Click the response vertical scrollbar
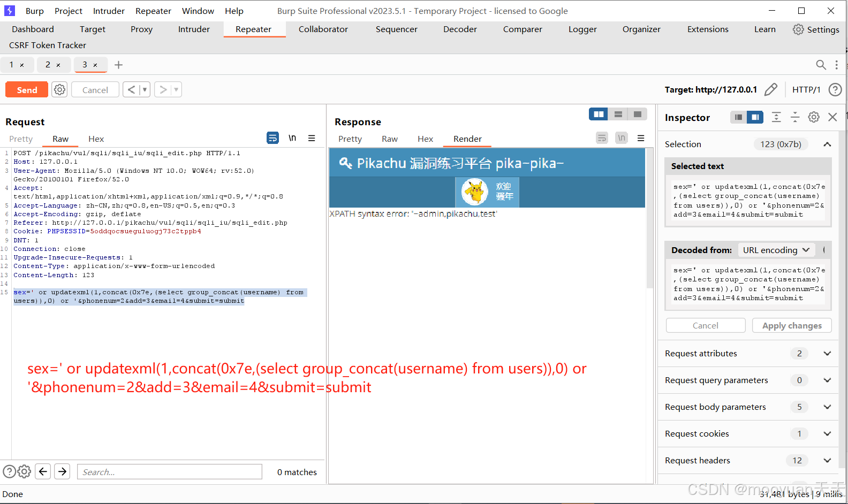Viewport: 848px width, 504px height. pyautogui.click(x=650, y=219)
